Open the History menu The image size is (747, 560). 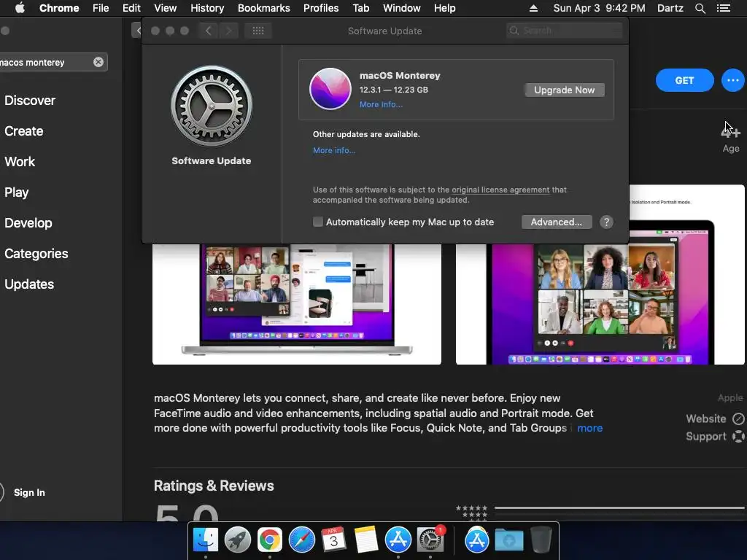coord(207,8)
